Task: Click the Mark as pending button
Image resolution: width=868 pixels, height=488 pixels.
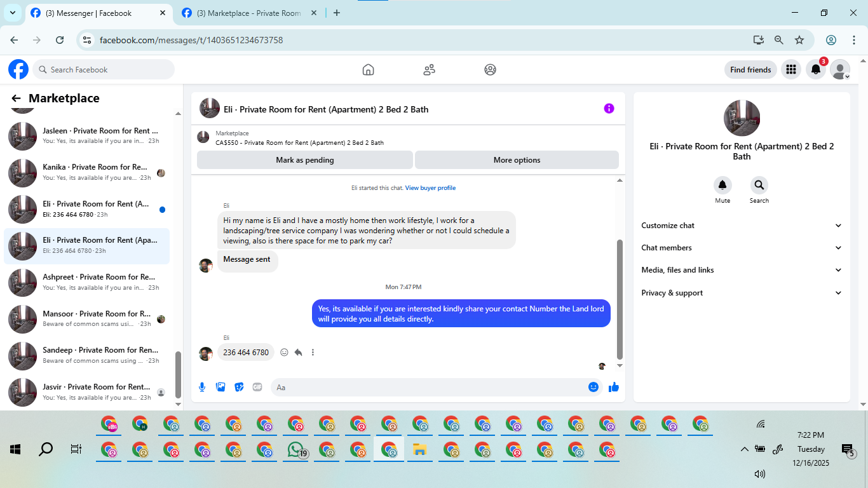Action: 305,160
